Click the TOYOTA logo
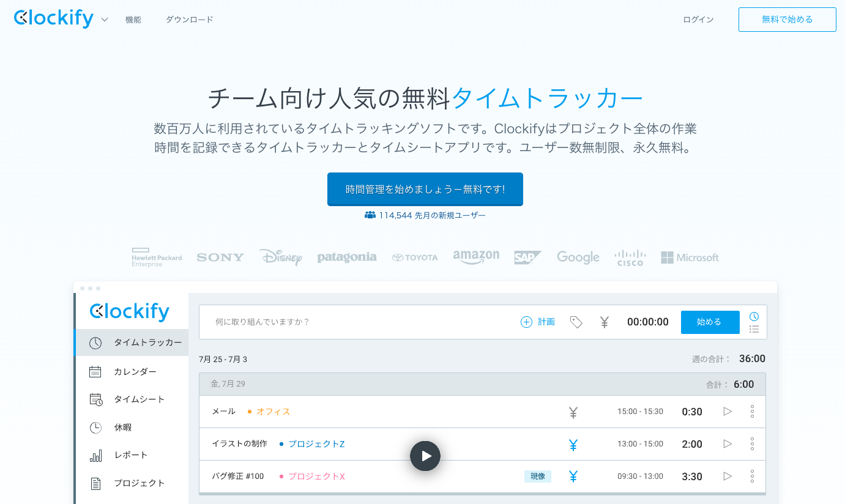This screenshot has width=845, height=504. pos(415,258)
